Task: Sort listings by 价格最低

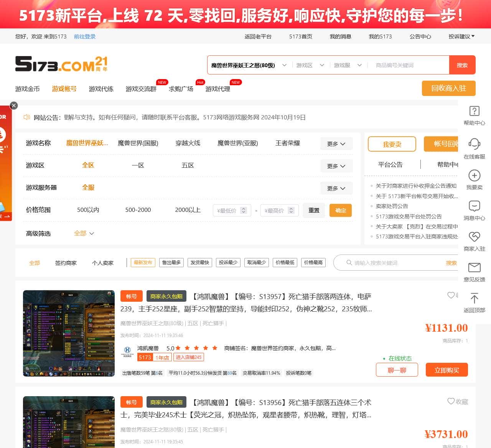Action: click(285, 263)
